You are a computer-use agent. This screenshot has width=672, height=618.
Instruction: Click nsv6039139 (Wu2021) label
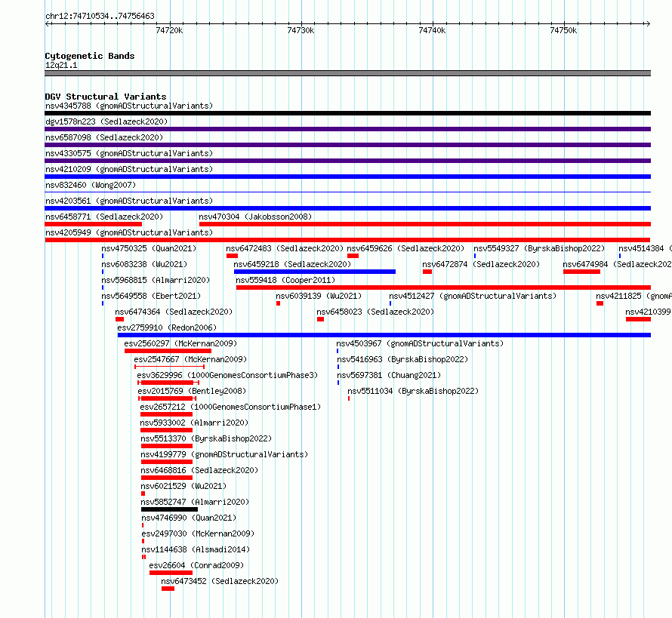coord(319,296)
